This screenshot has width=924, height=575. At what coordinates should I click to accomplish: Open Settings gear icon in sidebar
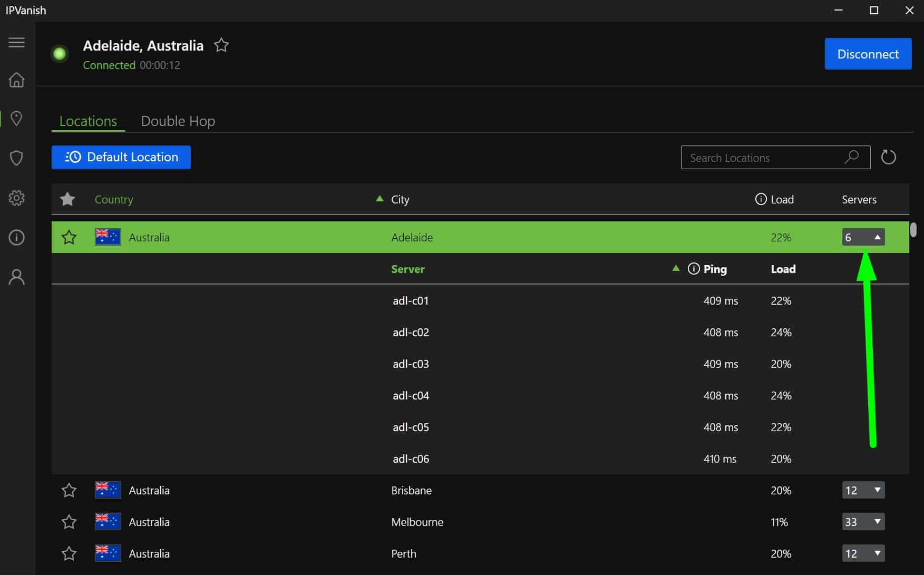coord(17,198)
